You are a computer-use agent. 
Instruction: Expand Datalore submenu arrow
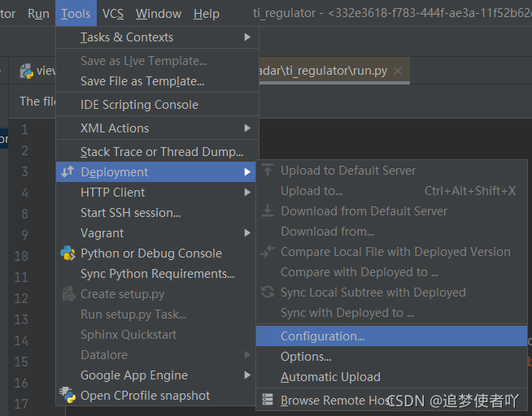tap(247, 355)
